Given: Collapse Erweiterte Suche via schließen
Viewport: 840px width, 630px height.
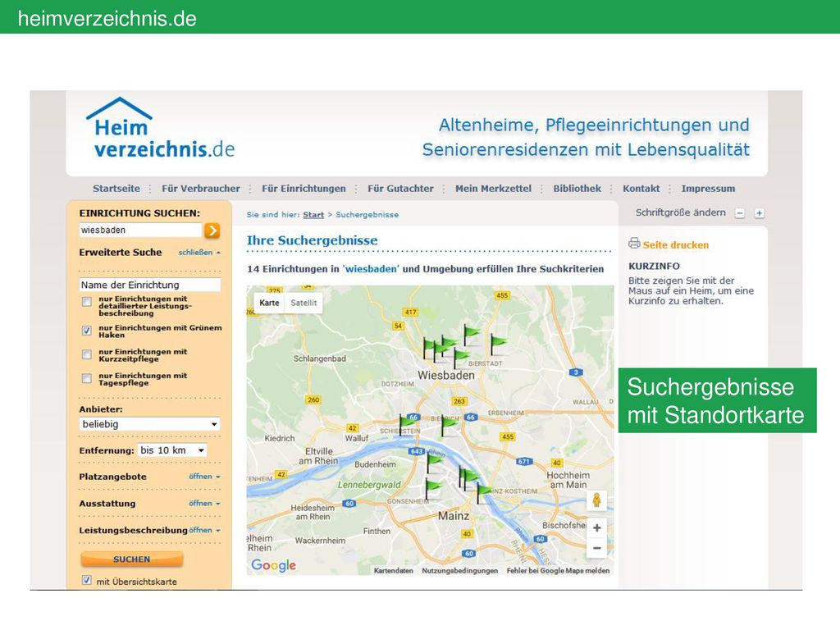Looking at the screenshot, I should [199, 253].
